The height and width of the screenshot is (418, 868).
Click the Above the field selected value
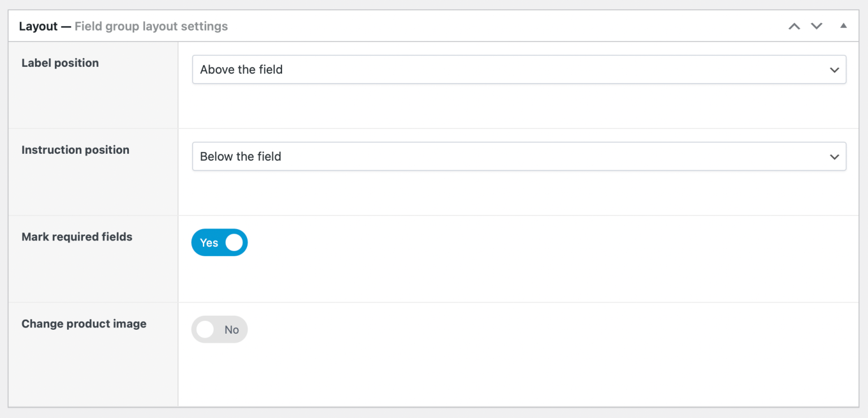tap(241, 70)
